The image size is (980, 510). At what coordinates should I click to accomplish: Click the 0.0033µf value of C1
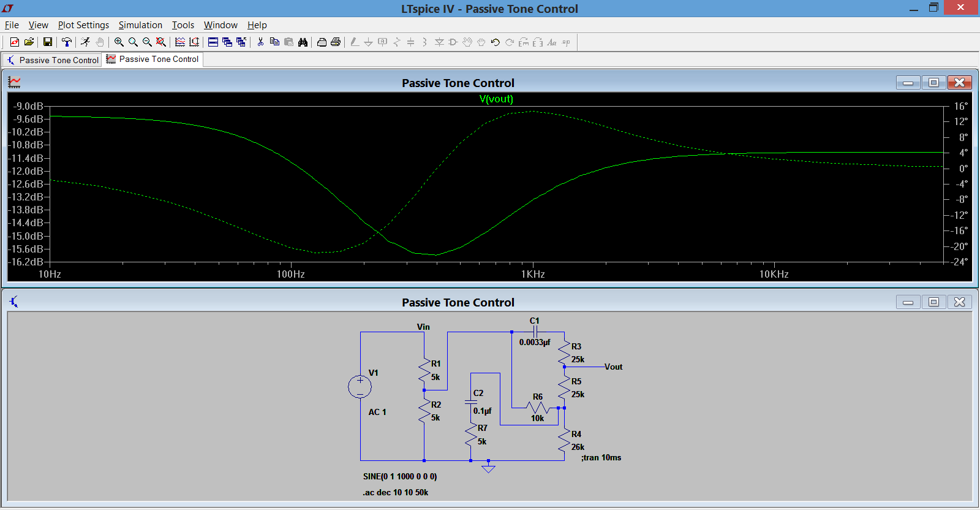(x=535, y=342)
